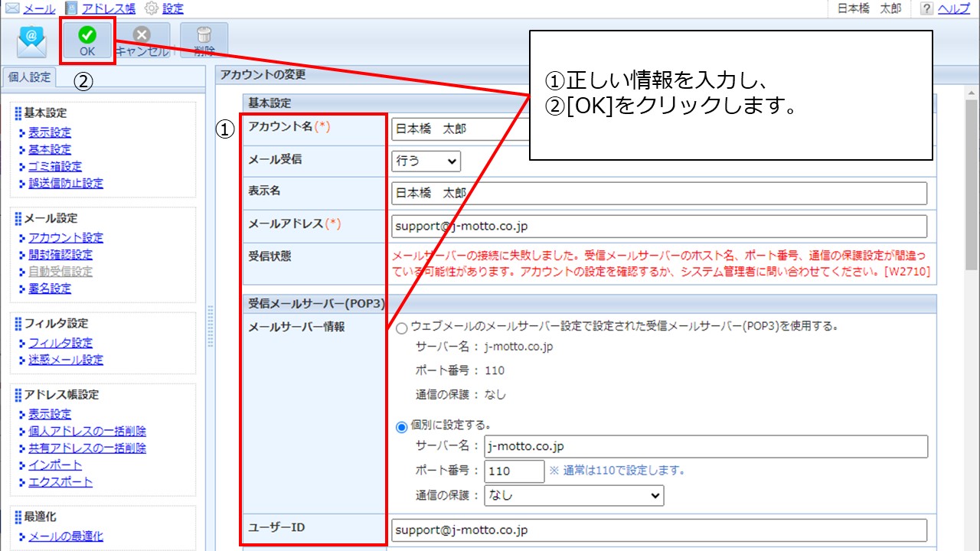Open メールの最適化 in the sidebar
This screenshot has width=980, height=551.
(66, 536)
